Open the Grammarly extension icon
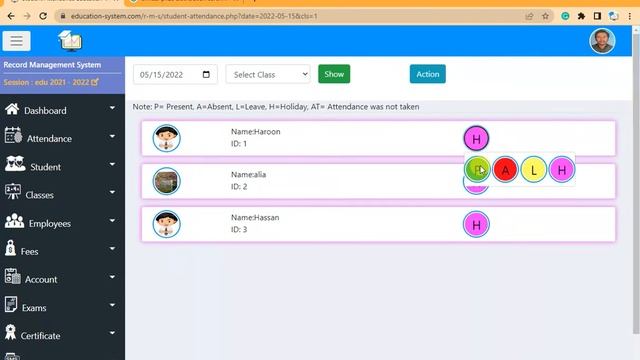 (x=565, y=16)
